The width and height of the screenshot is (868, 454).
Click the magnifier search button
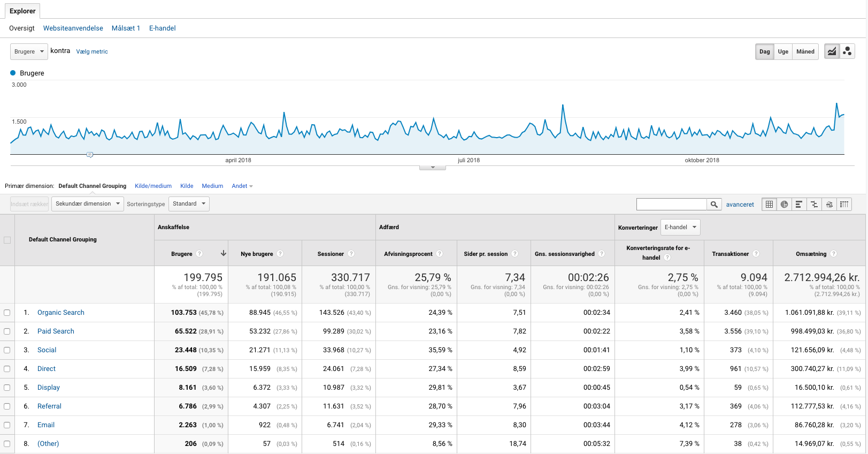[713, 204]
